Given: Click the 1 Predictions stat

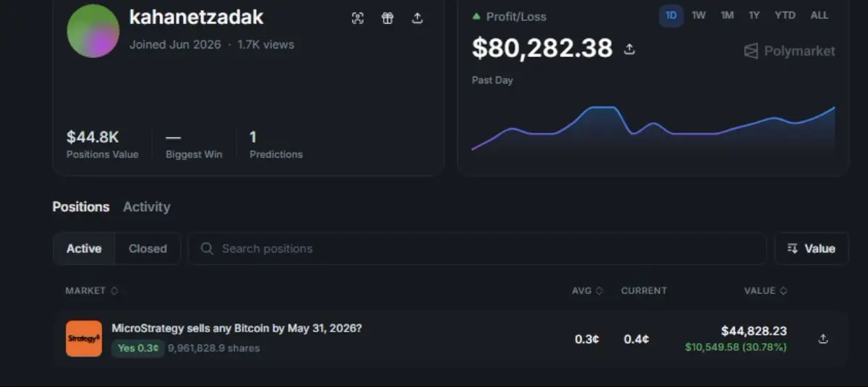Looking at the screenshot, I should coord(277,144).
